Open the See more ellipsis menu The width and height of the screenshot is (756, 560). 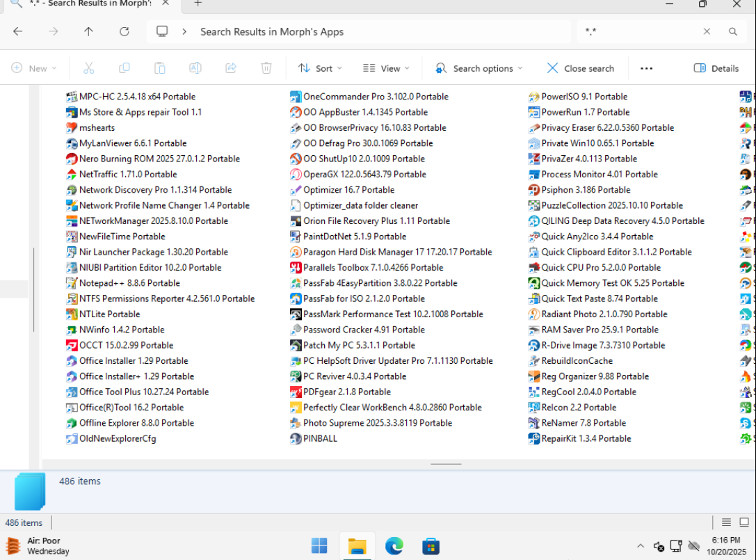(x=646, y=68)
